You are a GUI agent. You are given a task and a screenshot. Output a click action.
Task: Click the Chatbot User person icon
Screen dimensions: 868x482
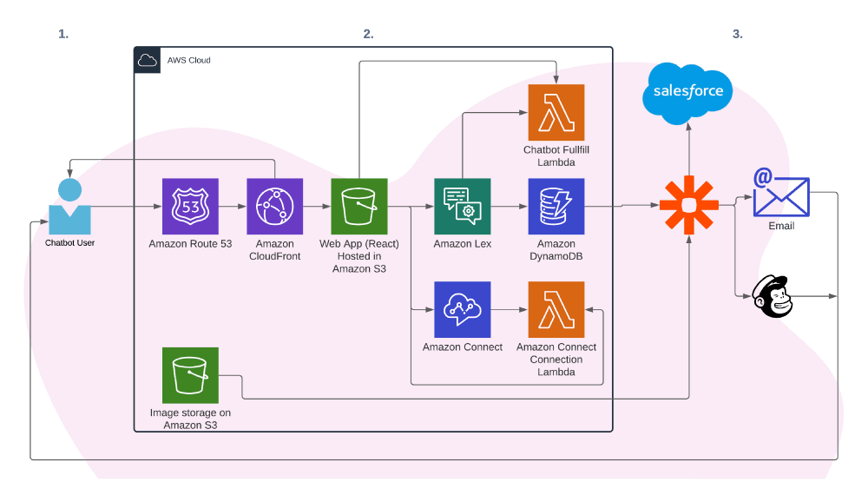point(69,207)
